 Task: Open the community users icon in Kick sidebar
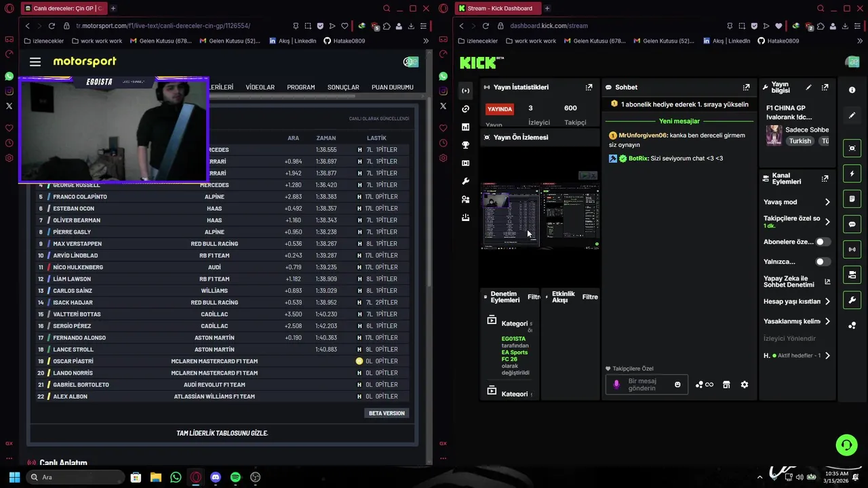[x=465, y=199]
